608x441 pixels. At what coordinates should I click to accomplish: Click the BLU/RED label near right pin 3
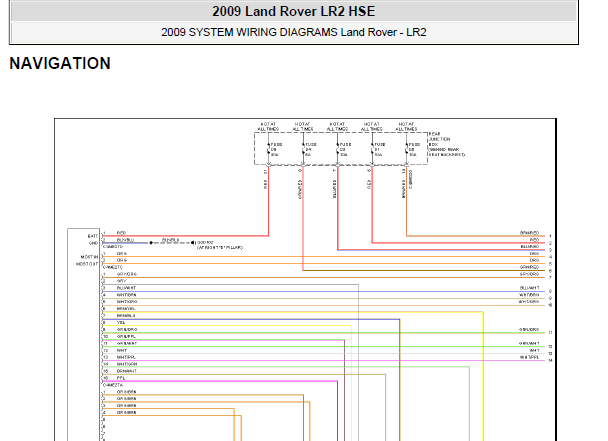(530, 247)
